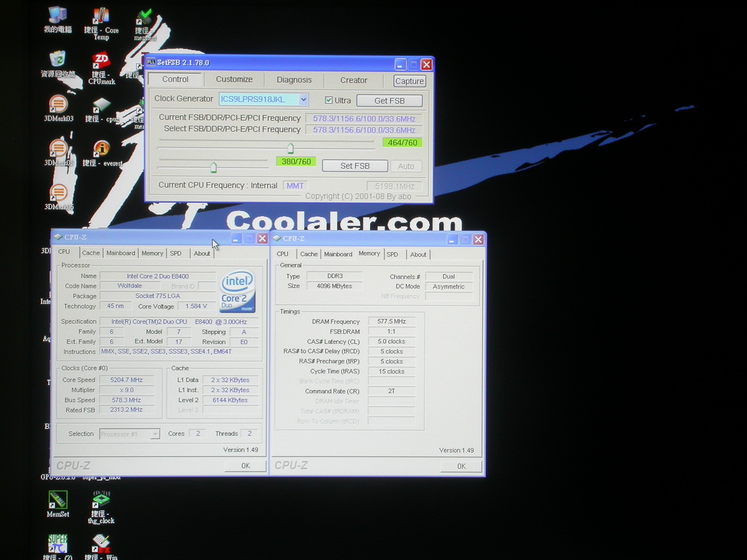Click the Intel Core 2 Duo logo
Screen dimensions: 747x560
pyautogui.click(x=237, y=291)
